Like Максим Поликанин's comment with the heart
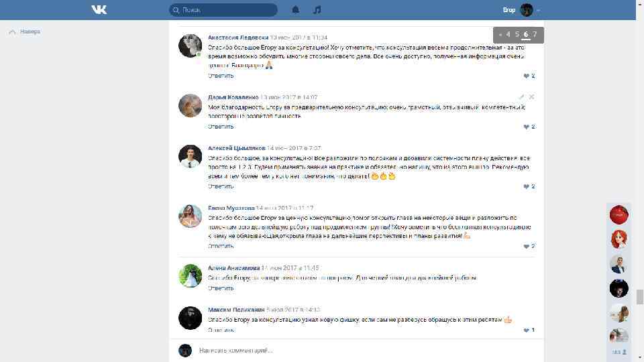The image size is (644, 362). (526, 330)
